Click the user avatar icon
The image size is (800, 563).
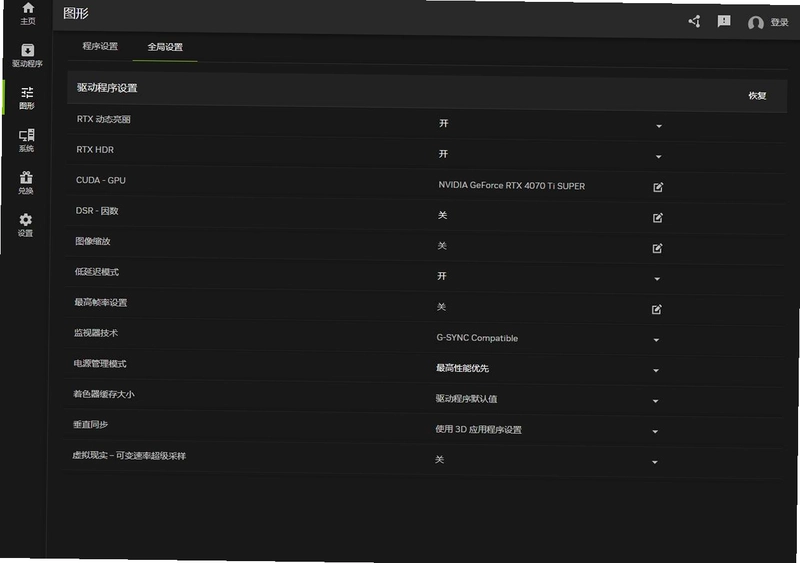756,22
